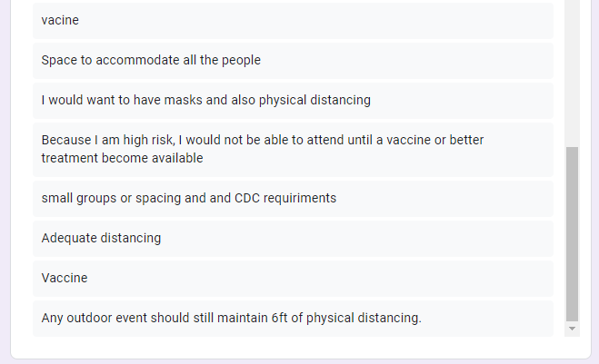Click the capitalized 'Vaccine' response
Screen dimensions: 599x364
(x=293, y=278)
